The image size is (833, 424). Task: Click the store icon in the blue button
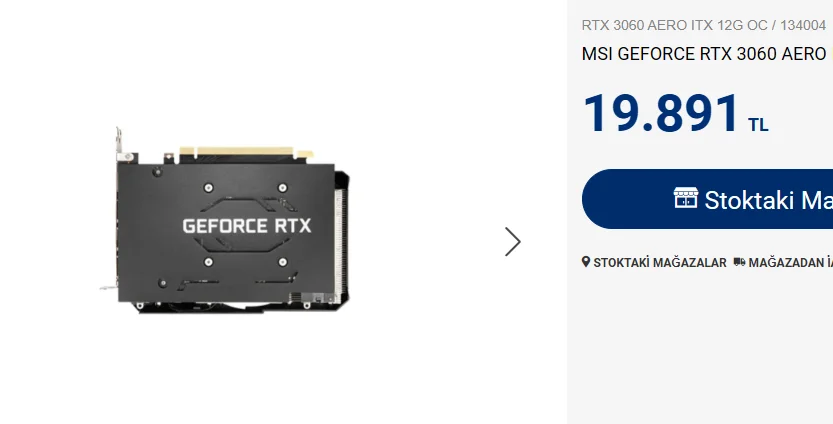pyautogui.click(x=685, y=198)
